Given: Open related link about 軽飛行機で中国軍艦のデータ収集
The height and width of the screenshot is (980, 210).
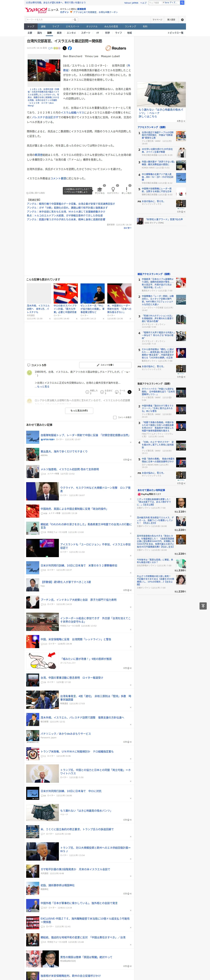Looking at the screenshot, I should (x=70, y=204).
